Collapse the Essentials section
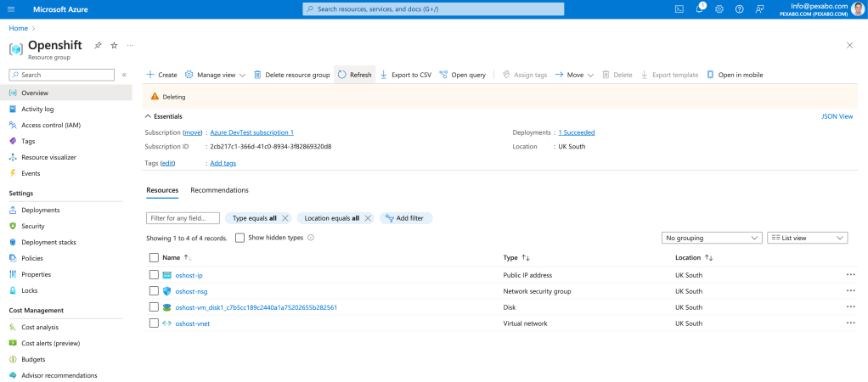868x382 pixels. [163, 116]
